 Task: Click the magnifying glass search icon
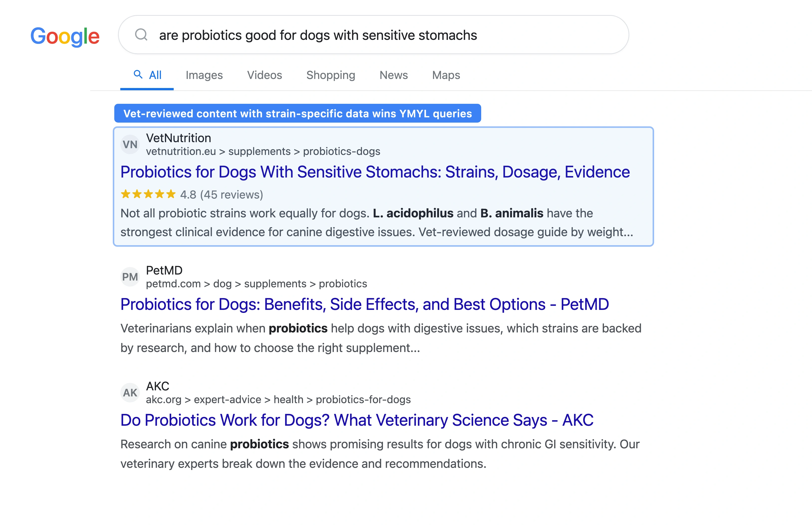coord(142,34)
